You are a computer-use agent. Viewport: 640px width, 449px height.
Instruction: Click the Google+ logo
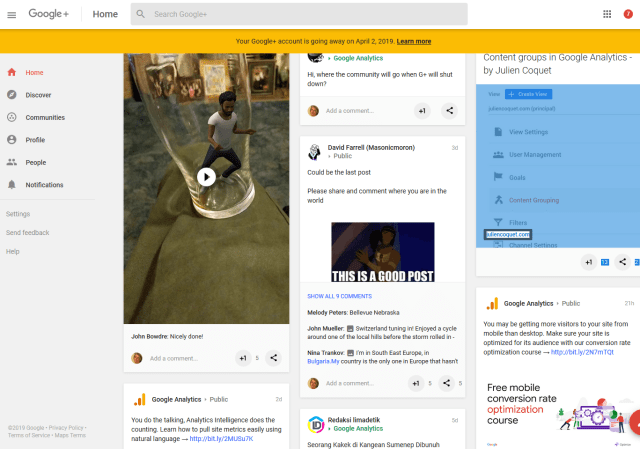[x=49, y=14]
